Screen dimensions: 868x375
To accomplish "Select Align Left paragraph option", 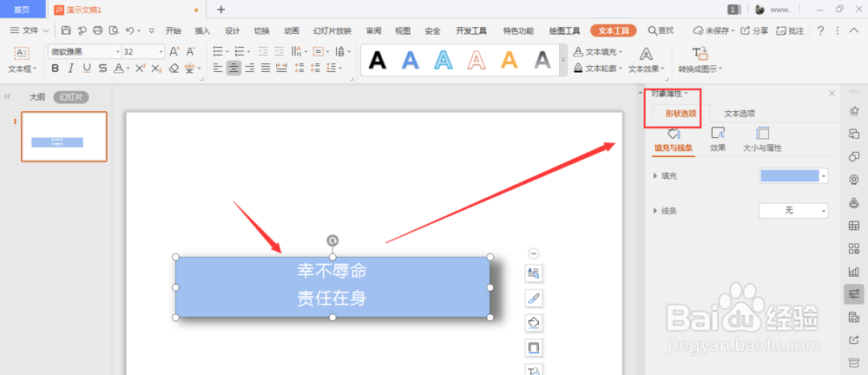I will point(218,68).
